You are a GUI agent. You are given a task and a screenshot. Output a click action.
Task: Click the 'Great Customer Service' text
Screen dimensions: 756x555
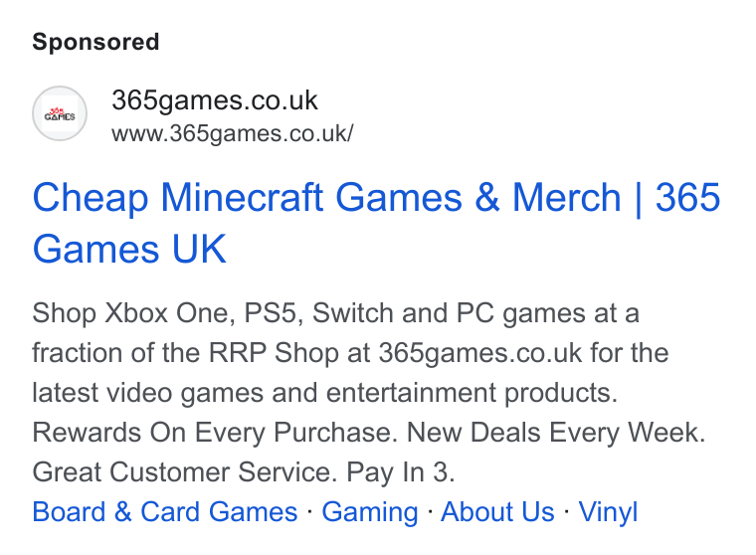185,472
